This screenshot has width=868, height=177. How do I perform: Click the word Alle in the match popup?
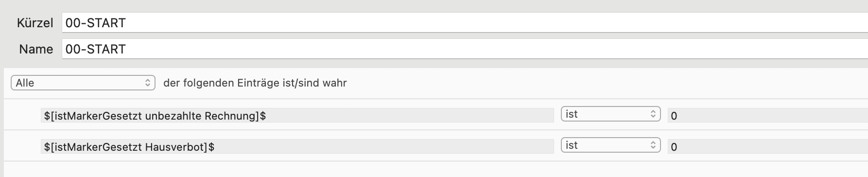click(x=25, y=83)
